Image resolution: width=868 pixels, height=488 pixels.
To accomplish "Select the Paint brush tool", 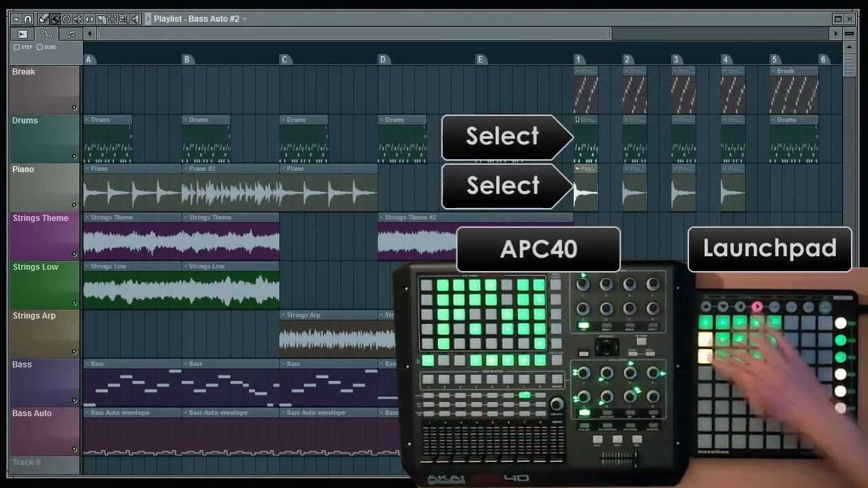I will [x=56, y=19].
